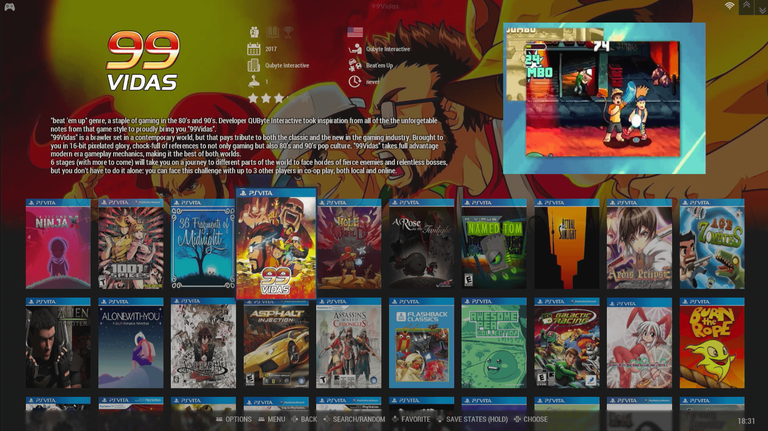The image size is (768, 431).
Task: Select Aegis of Eclipse anime cover
Action: click(x=639, y=243)
